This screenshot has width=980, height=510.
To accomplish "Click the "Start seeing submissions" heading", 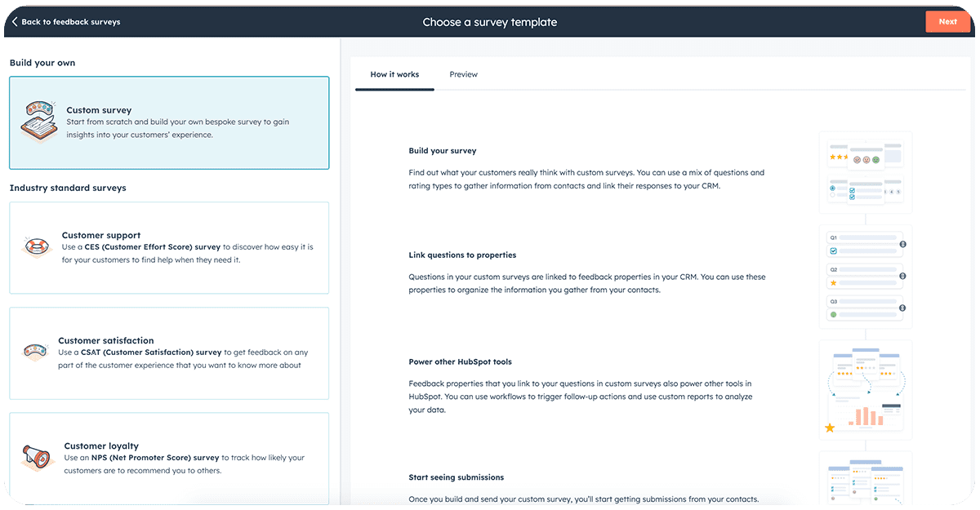I will coord(457,477).
